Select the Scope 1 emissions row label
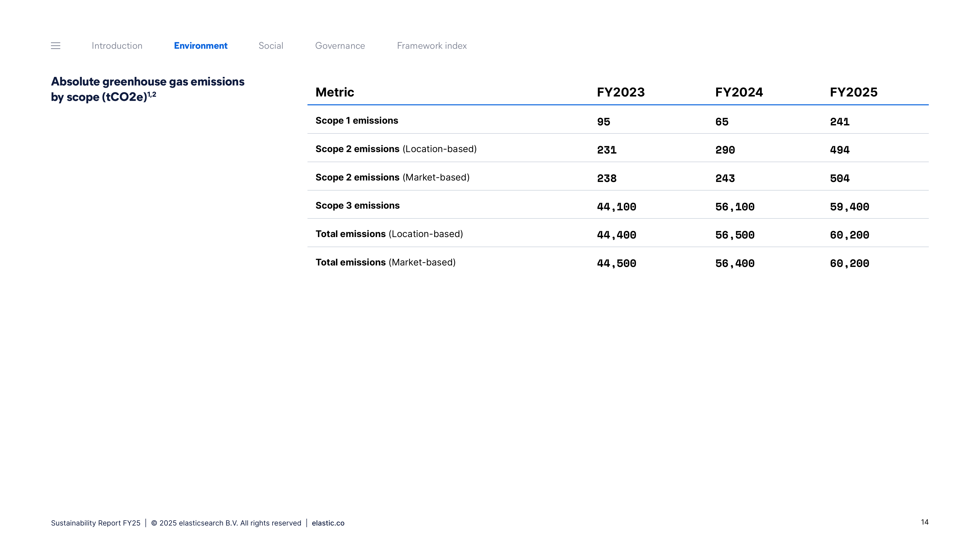Image resolution: width=980 pixels, height=551 pixels. (x=356, y=120)
